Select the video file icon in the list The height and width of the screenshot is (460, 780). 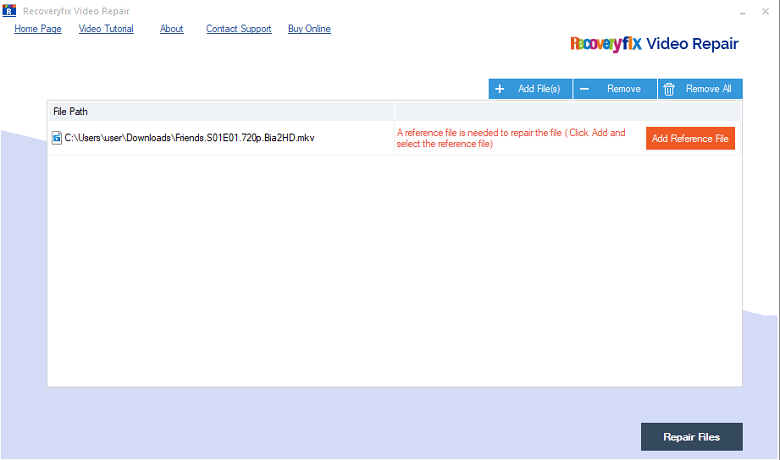tap(57, 138)
